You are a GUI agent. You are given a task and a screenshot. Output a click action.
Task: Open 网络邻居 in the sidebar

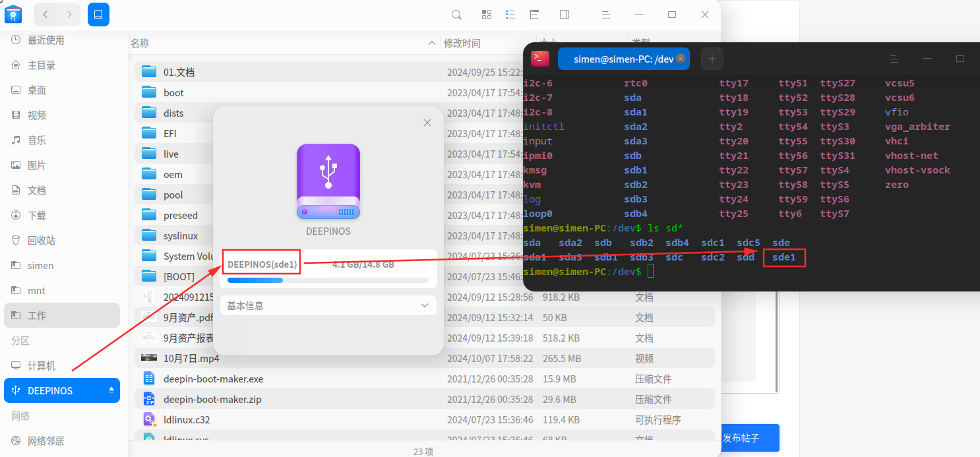62,441
